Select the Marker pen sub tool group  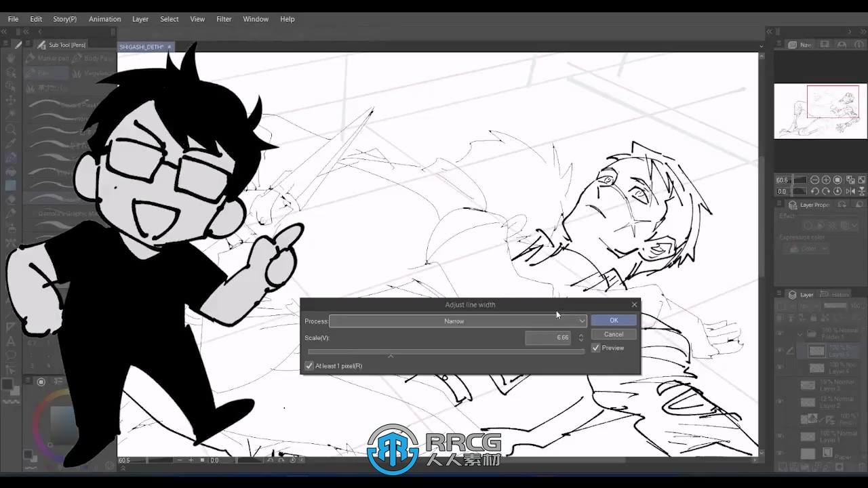(x=47, y=58)
